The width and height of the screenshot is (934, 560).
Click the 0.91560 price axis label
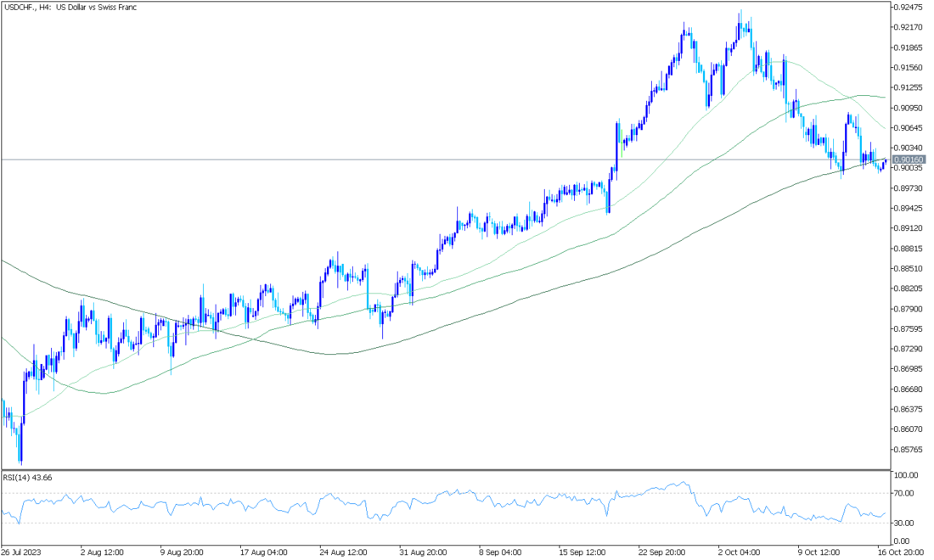tap(909, 68)
